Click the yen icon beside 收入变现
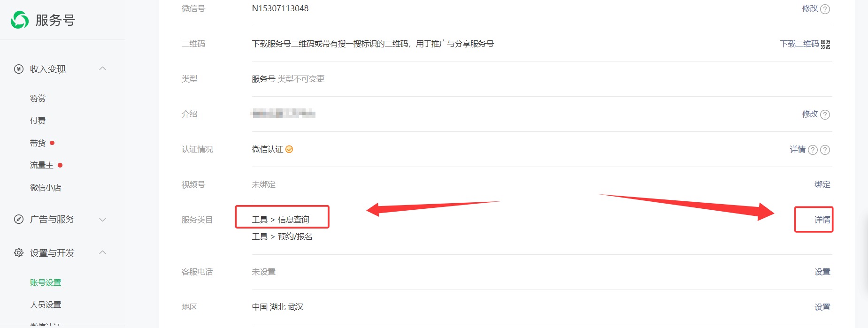This screenshot has height=328, width=868. (19, 69)
